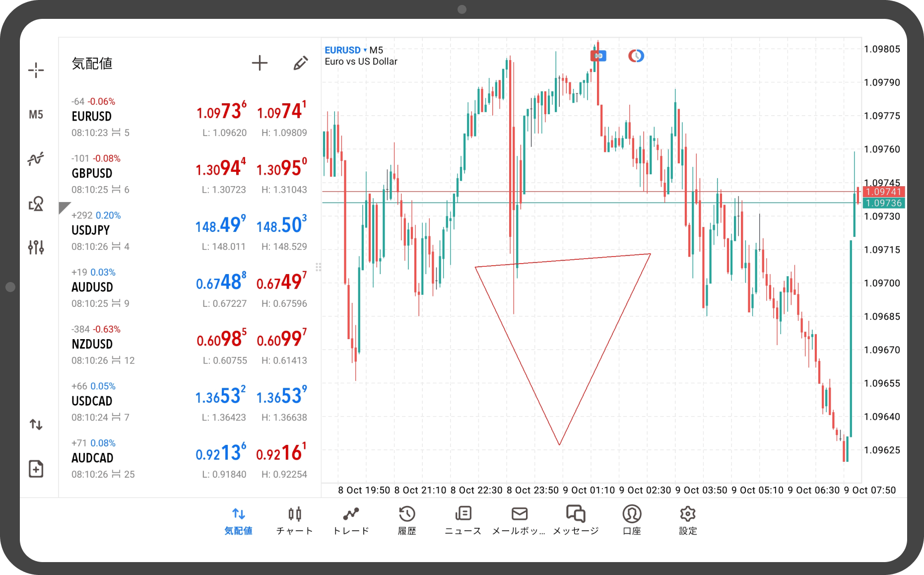Tap the gray corner marker beside USDJPY
924x575 pixels.
tap(64, 207)
